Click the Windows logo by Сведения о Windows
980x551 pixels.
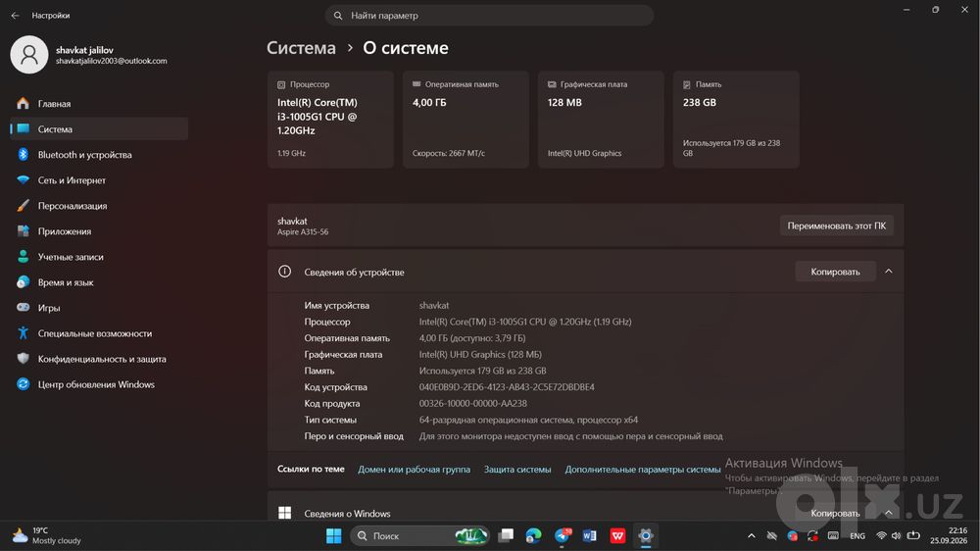coord(284,513)
